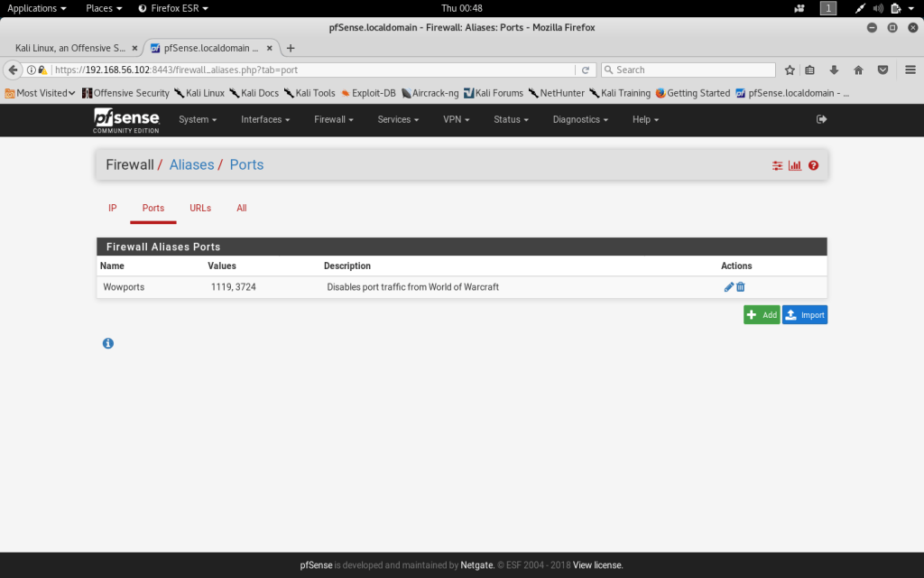Image resolution: width=924 pixels, height=578 pixels.
Task: Click the blue Import button
Action: 804,314
